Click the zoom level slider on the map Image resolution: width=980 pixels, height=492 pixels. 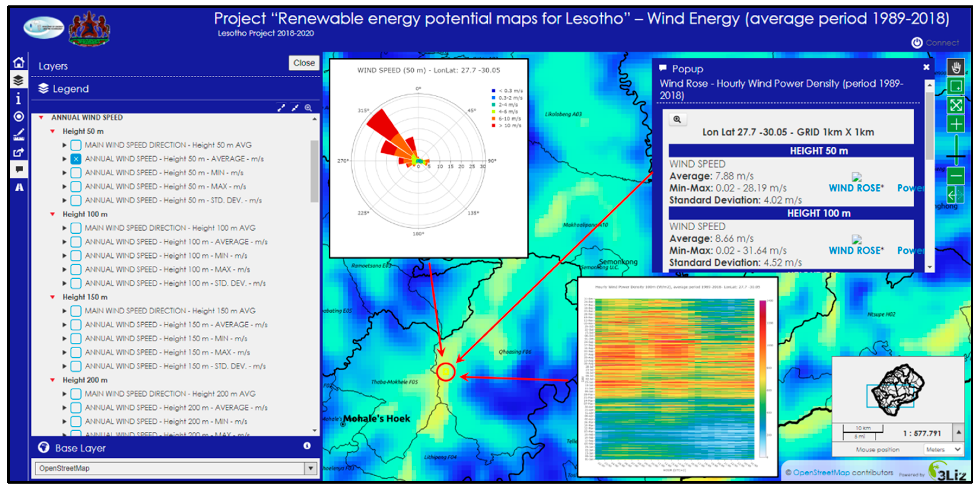pyautogui.click(x=955, y=156)
